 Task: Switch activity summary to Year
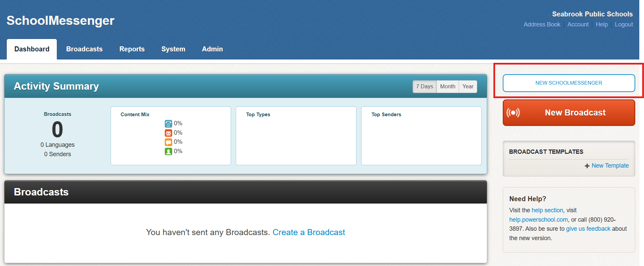tap(468, 87)
